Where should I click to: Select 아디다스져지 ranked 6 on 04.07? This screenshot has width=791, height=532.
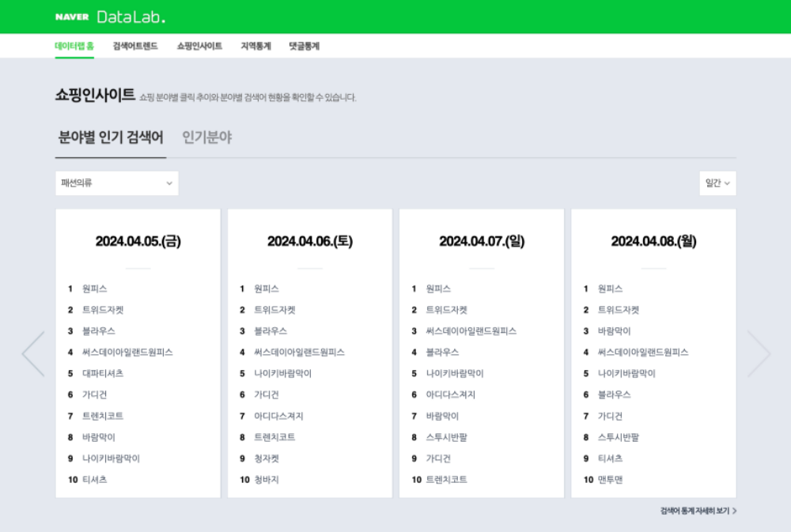(x=451, y=394)
